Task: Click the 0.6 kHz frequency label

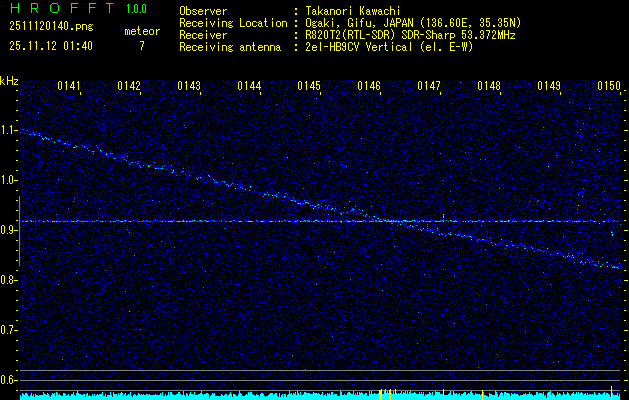Action: click(x=9, y=379)
